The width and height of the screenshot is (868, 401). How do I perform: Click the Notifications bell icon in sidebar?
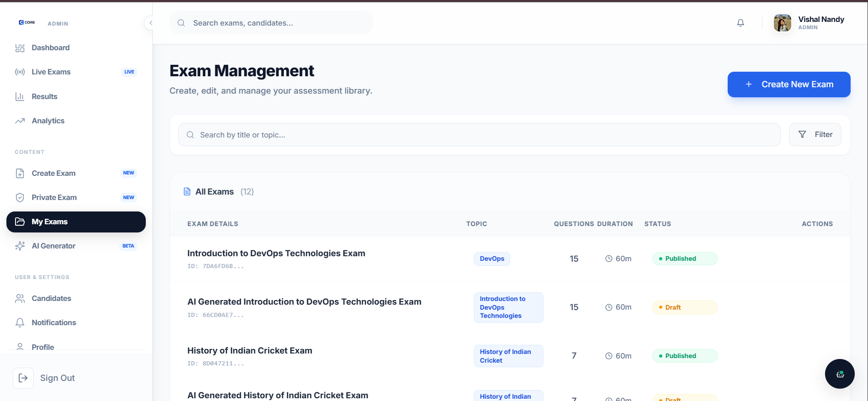[20, 323]
